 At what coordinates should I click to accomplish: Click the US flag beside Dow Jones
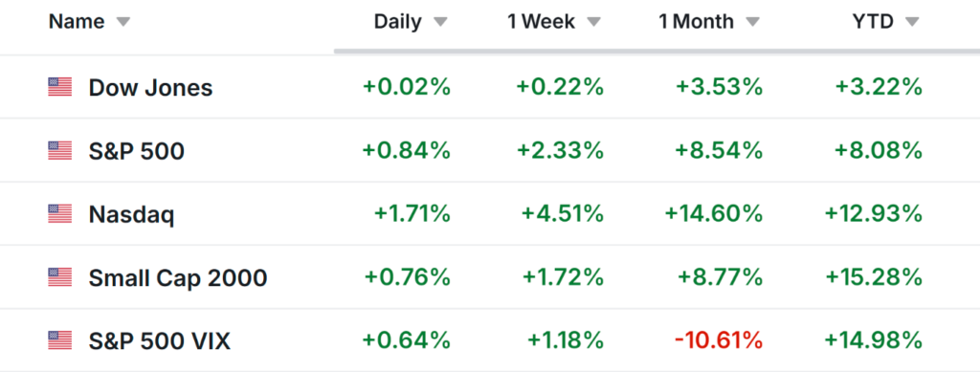click(60, 87)
